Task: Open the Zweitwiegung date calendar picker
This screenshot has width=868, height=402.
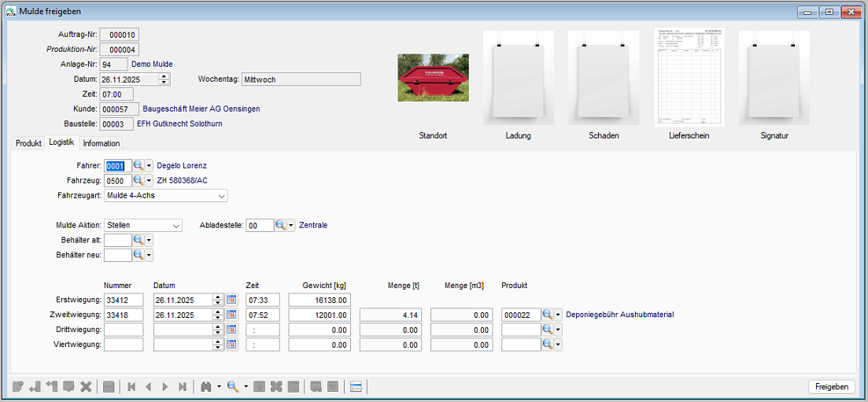Action: click(x=231, y=315)
